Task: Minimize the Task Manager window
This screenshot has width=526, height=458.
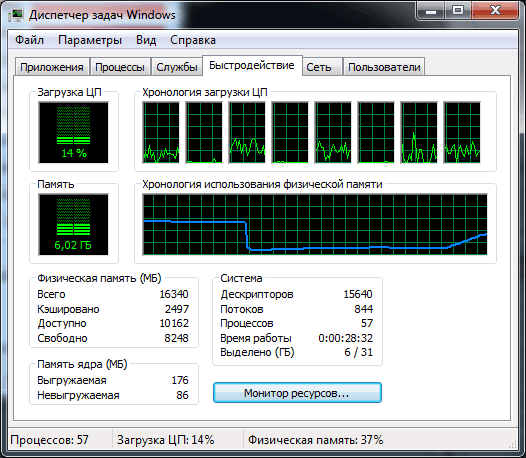Action: pyautogui.click(x=430, y=10)
